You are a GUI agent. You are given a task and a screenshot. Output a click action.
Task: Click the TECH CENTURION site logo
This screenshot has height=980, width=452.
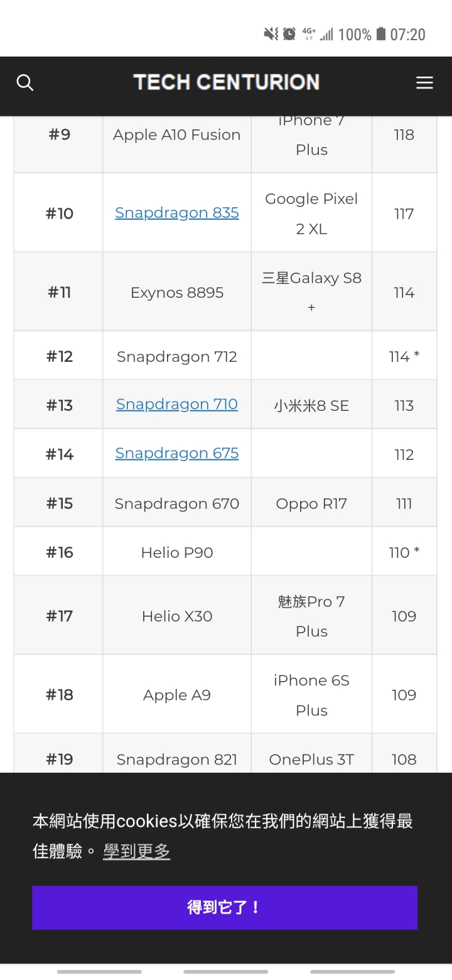click(x=226, y=82)
